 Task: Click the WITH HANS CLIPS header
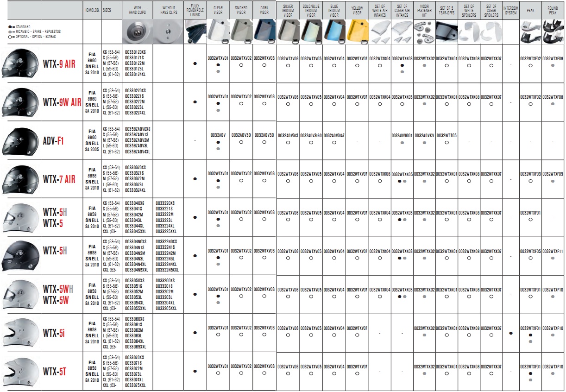click(138, 10)
